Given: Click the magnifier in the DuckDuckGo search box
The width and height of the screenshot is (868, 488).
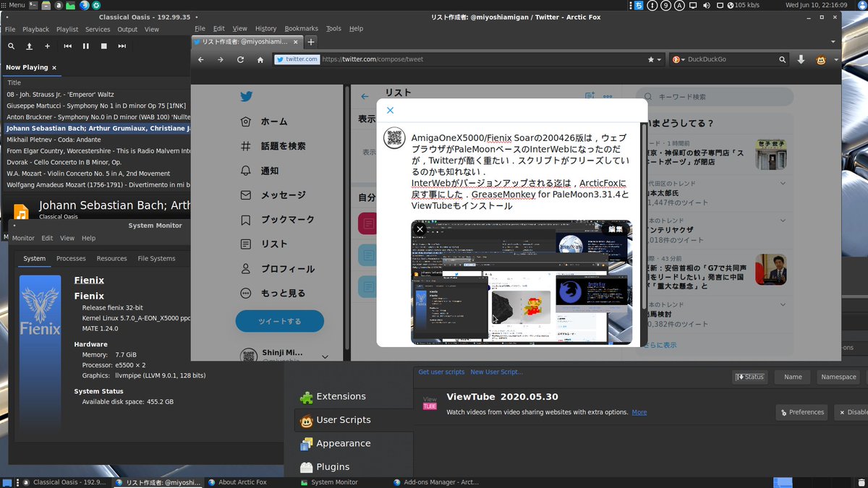Looking at the screenshot, I should [x=783, y=59].
